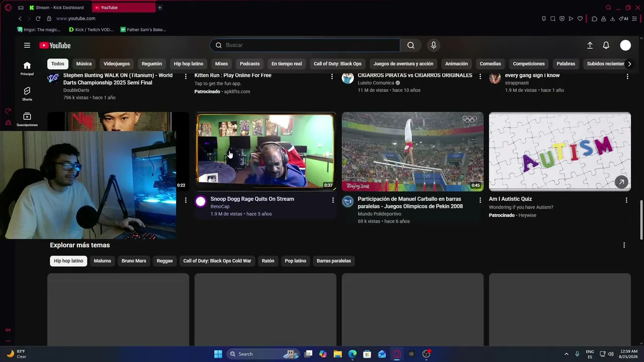
Task: Show more category chips with right arrow
Action: pos(629,64)
